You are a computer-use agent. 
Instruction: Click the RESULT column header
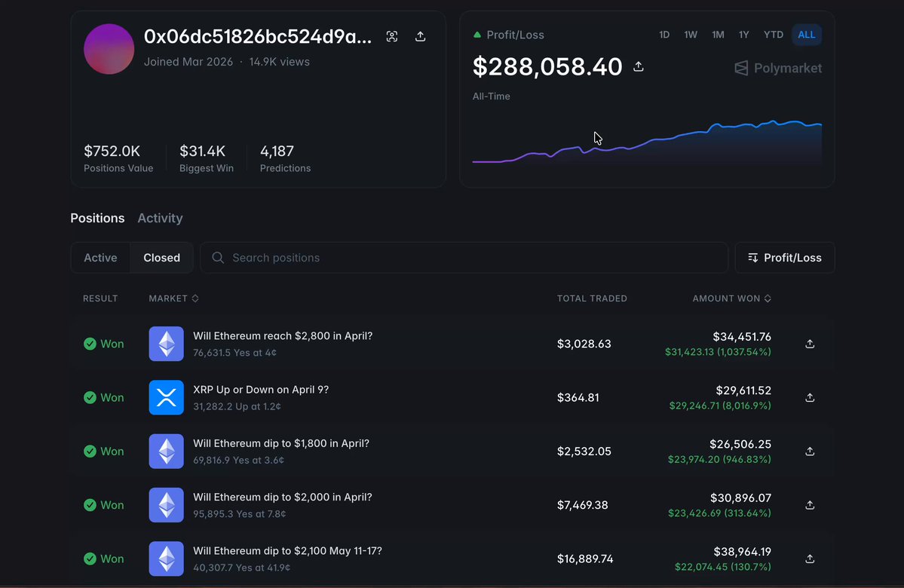[x=100, y=298]
